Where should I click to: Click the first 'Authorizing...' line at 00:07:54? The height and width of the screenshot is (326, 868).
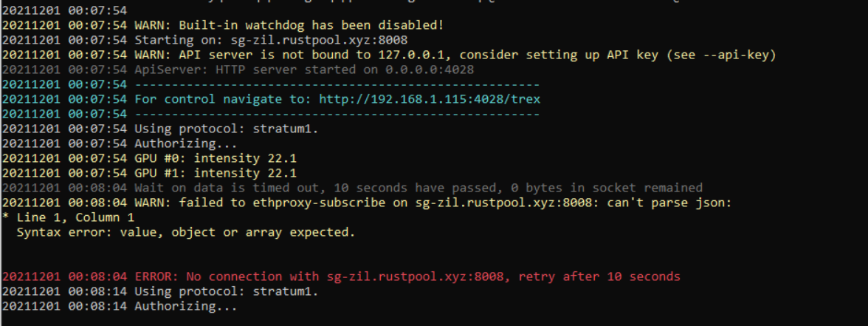pos(120,143)
